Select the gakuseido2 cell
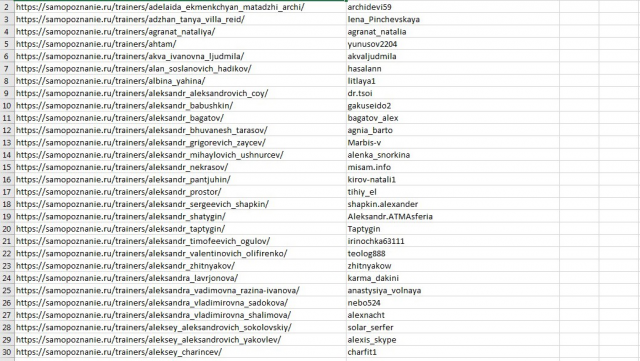The height and width of the screenshot is (361, 640). click(453, 105)
